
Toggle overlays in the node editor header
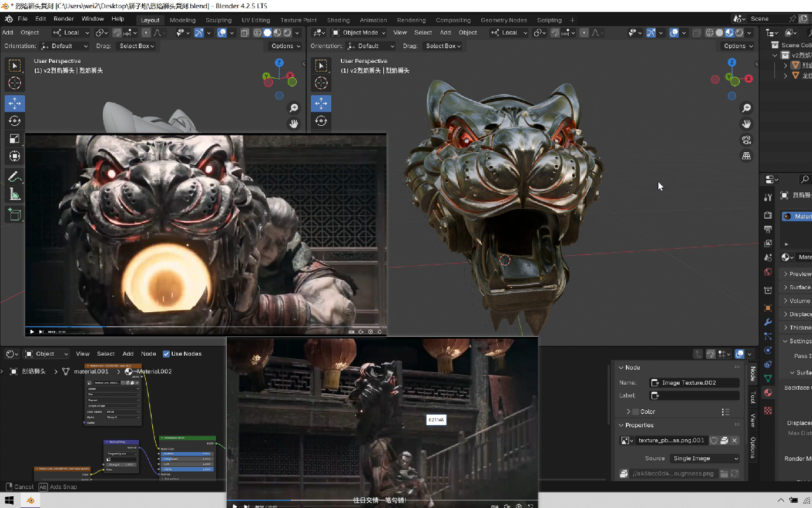point(740,354)
